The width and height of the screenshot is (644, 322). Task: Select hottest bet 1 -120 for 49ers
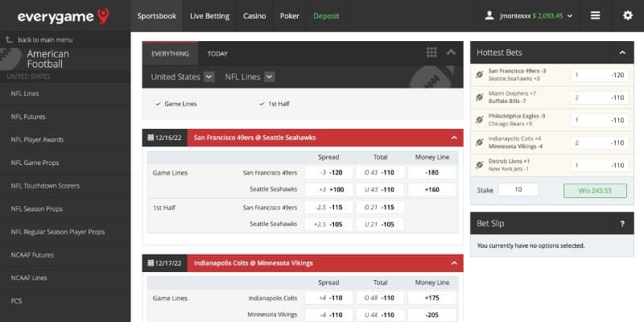600,75
